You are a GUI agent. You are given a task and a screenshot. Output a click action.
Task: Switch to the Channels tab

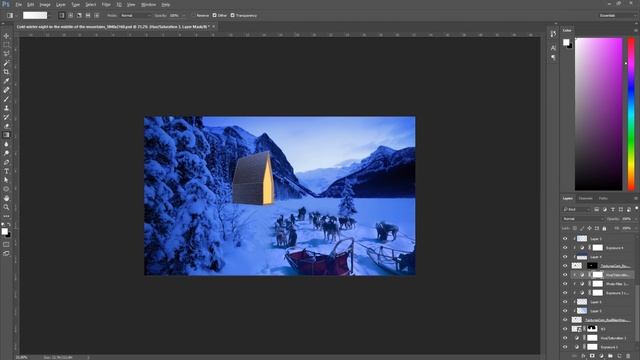click(x=585, y=198)
